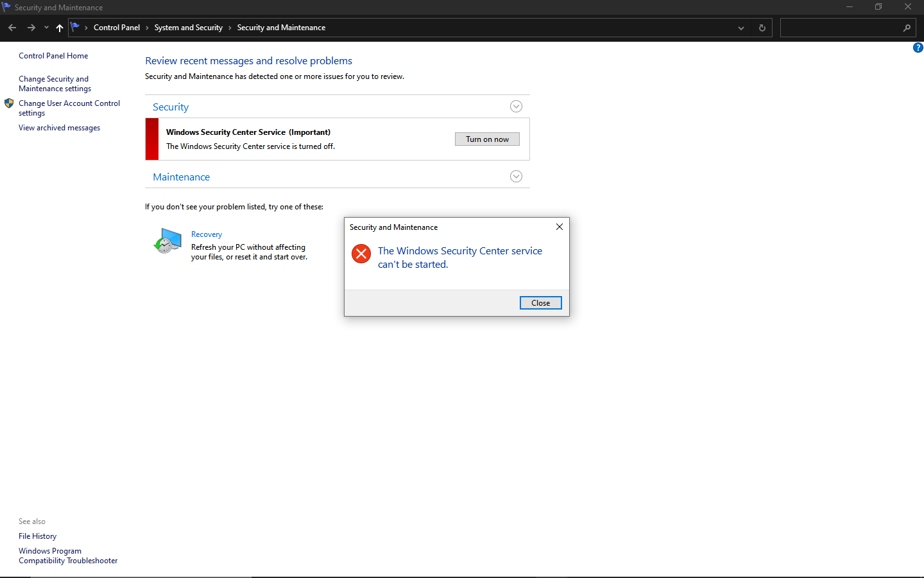924x578 pixels.
Task: Open Change User Account Control settings
Action: pos(69,108)
